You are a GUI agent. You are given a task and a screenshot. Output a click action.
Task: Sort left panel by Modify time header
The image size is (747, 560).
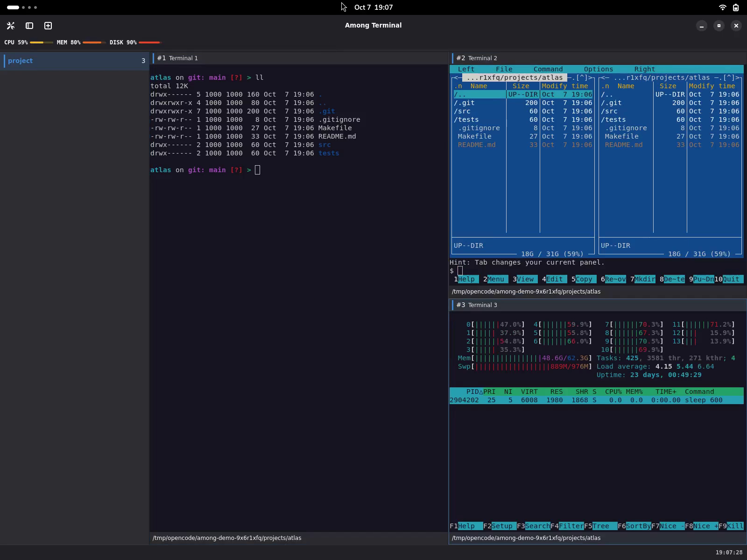coord(565,86)
